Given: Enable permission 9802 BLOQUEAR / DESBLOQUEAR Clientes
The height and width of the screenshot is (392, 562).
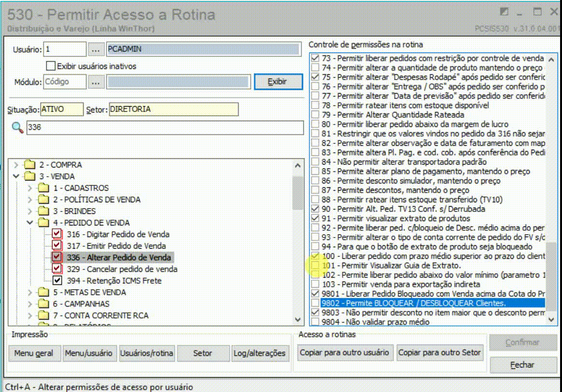Looking at the screenshot, I should [315, 303].
